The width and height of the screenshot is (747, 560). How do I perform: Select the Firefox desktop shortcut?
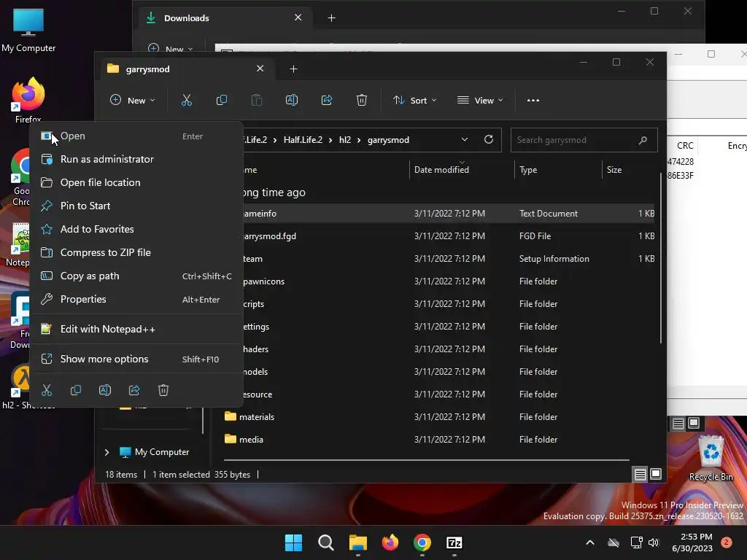(x=28, y=99)
